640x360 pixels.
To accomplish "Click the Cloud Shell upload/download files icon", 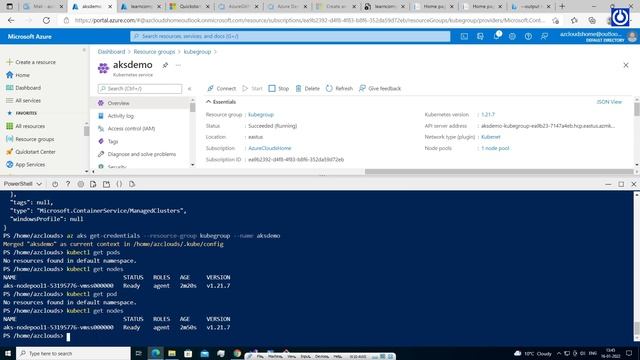I will pyautogui.click(x=93, y=184).
